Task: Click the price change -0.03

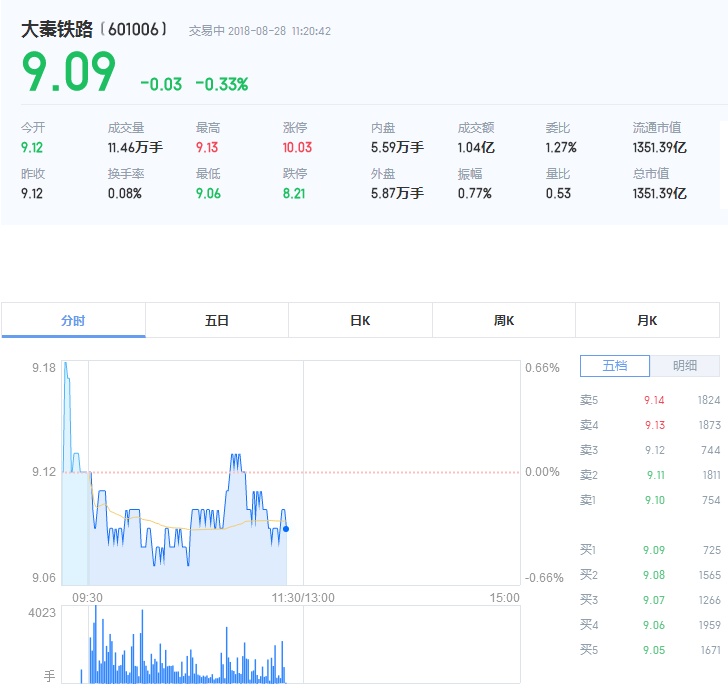Action: coord(161,84)
